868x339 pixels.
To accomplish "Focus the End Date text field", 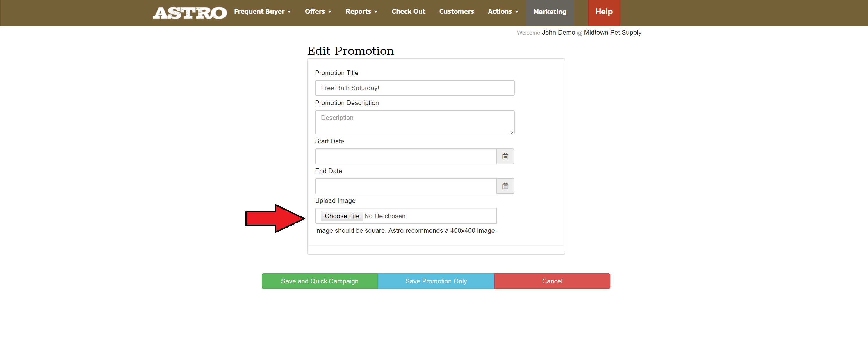I will click(x=405, y=186).
